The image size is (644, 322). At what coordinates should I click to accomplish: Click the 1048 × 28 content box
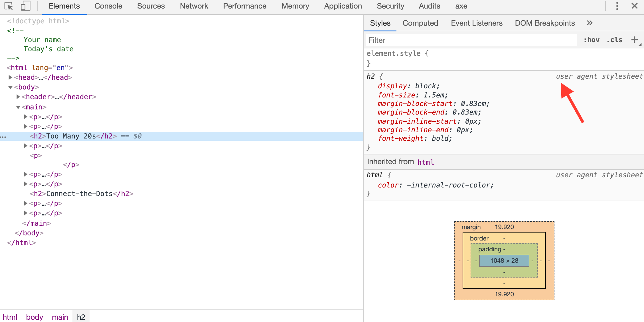click(504, 261)
